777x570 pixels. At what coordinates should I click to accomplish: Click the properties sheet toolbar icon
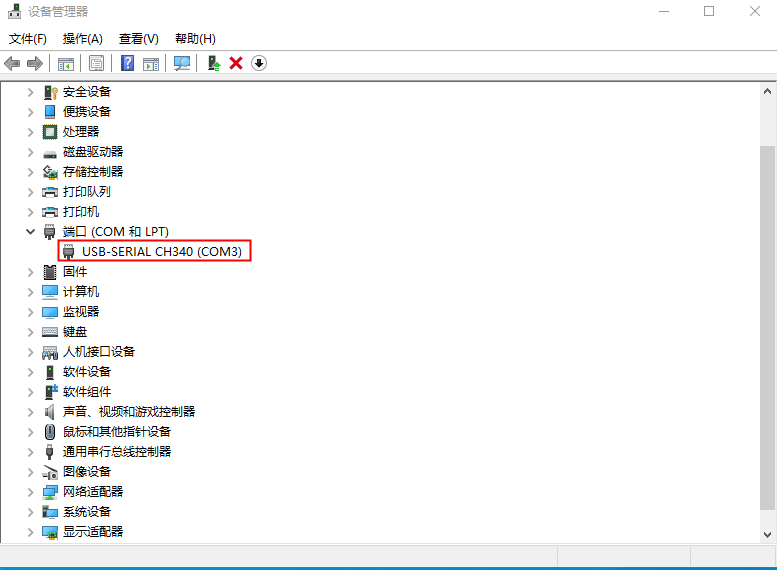[x=96, y=63]
